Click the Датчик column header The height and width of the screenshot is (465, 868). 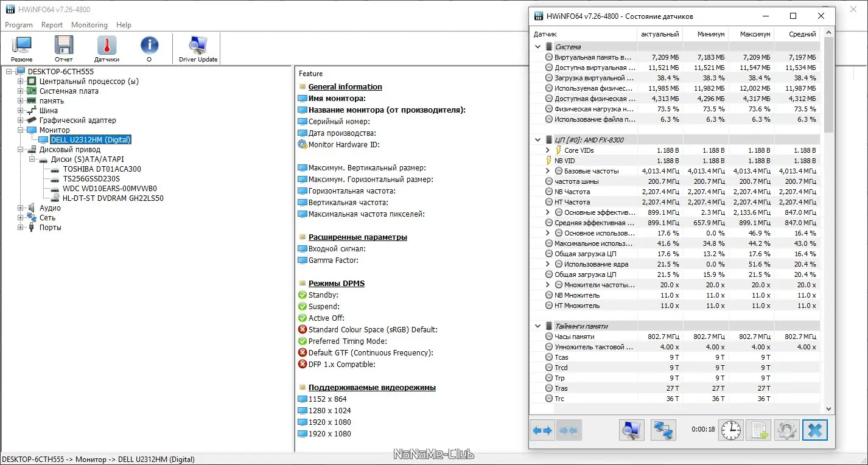click(584, 34)
